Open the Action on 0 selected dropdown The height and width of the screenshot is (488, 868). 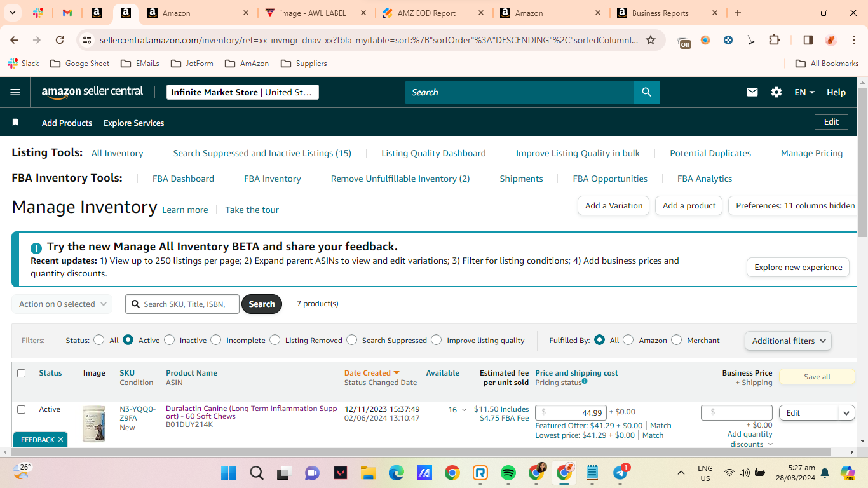point(62,304)
